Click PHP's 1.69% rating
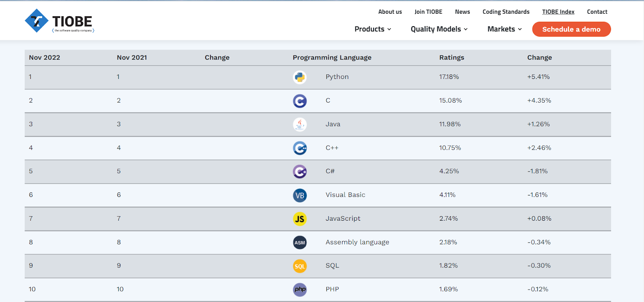 click(448, 289)
